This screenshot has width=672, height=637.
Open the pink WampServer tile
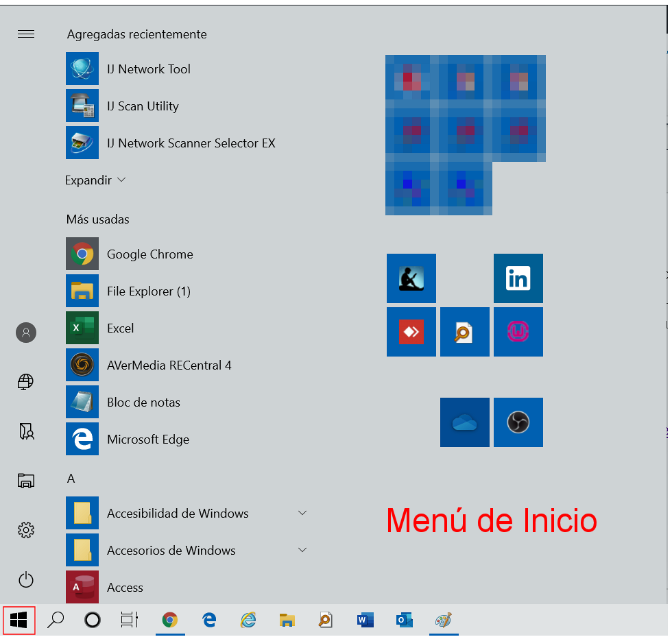[x=518, y=332]
